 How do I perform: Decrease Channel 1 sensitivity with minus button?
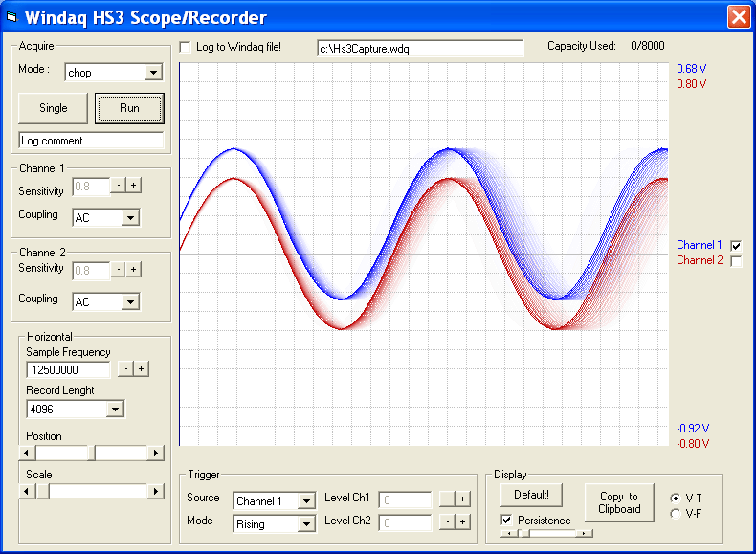click(x=118, y=186)
